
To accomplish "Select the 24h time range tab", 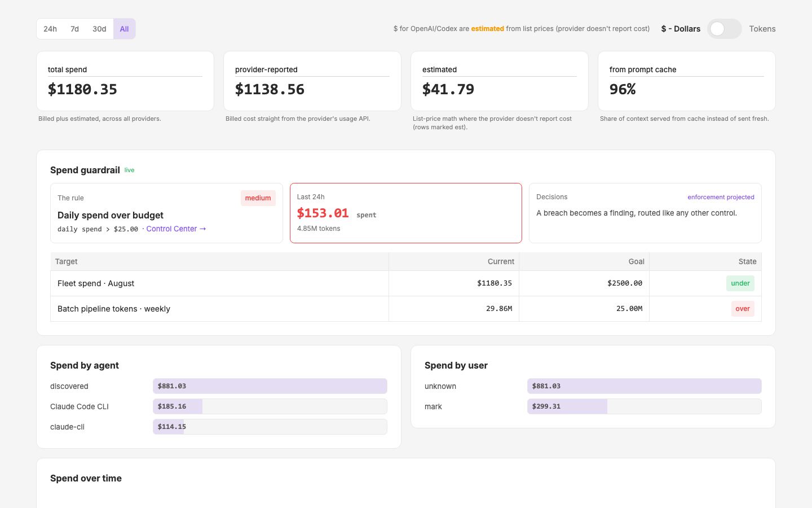I will [50, 29].
